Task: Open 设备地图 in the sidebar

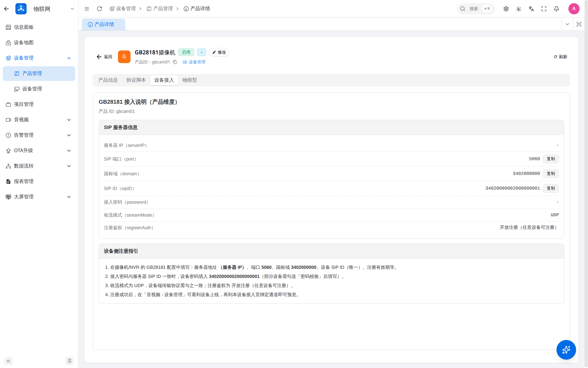Action: pos(39,43)
